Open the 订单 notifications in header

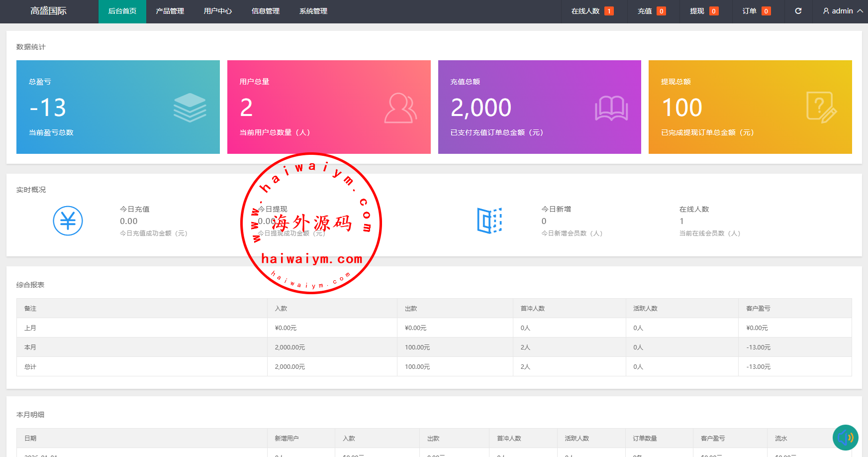point(756,11)
